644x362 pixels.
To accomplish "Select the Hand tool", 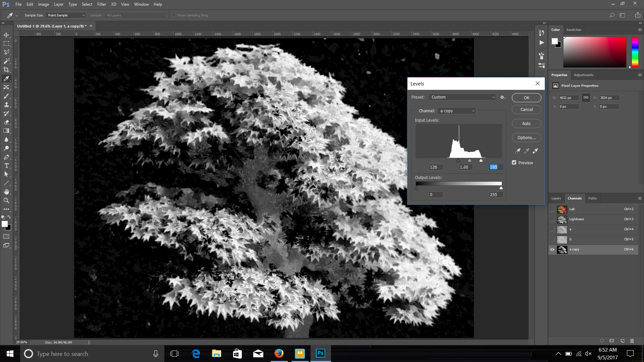I will (x=6, y=192).
